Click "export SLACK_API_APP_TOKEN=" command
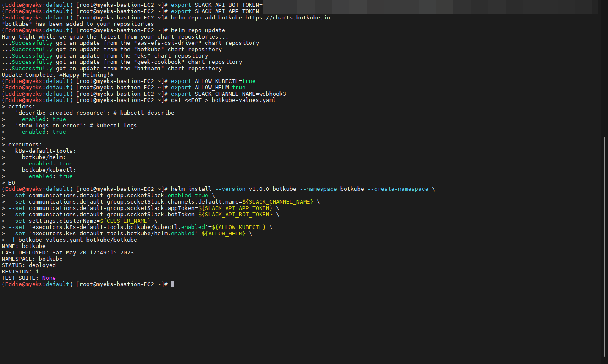 tap(217, 11)
